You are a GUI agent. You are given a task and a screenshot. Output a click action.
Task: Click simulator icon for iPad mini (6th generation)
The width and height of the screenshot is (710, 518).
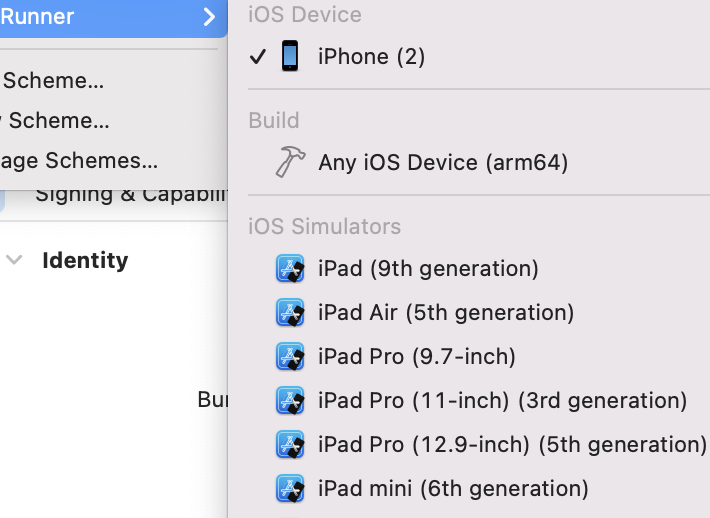coord(290,488)
